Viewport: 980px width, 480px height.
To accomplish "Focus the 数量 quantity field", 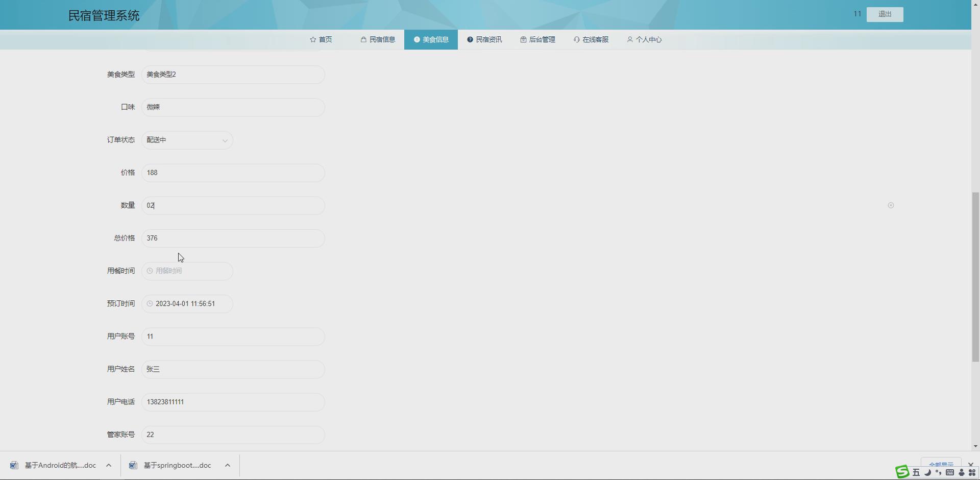I will coord(233,205).
